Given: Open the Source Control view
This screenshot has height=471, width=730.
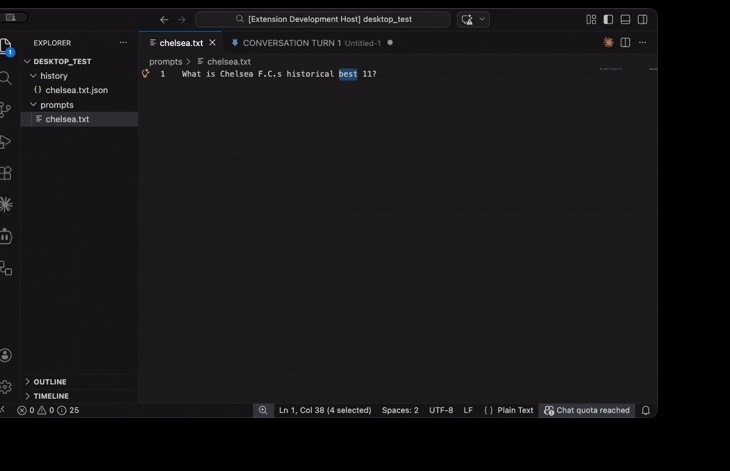Looking at the screenshot, I should tap(6, 110).
